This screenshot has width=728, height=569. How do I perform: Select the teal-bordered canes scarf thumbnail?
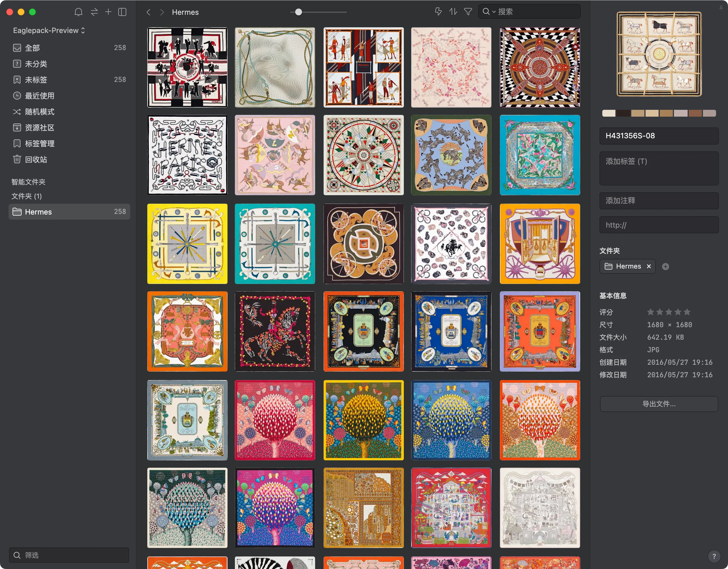275,244
